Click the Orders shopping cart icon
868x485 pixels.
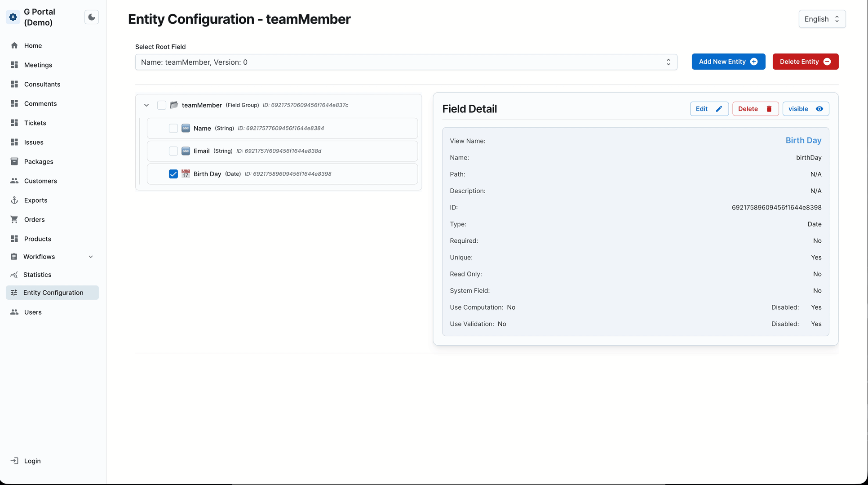14,219
